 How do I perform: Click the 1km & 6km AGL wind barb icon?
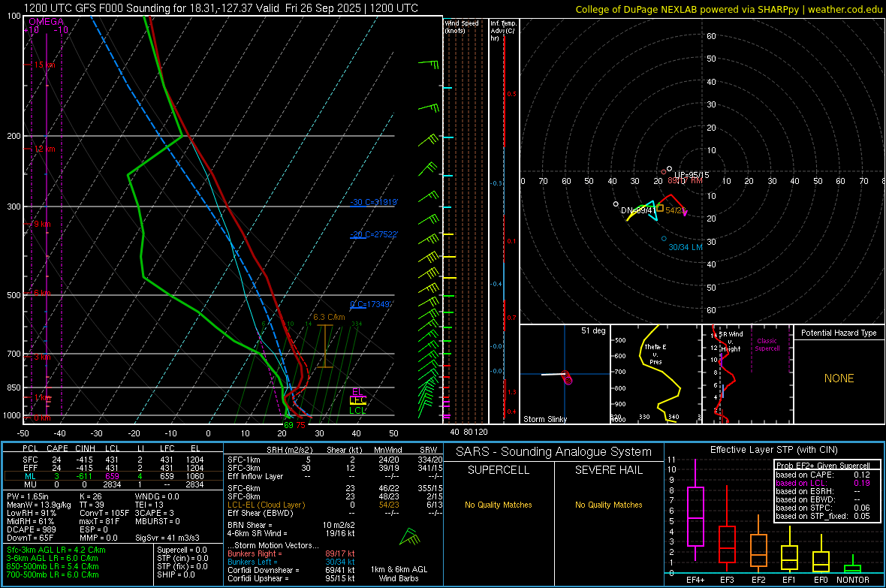click(x=410, y=538)
